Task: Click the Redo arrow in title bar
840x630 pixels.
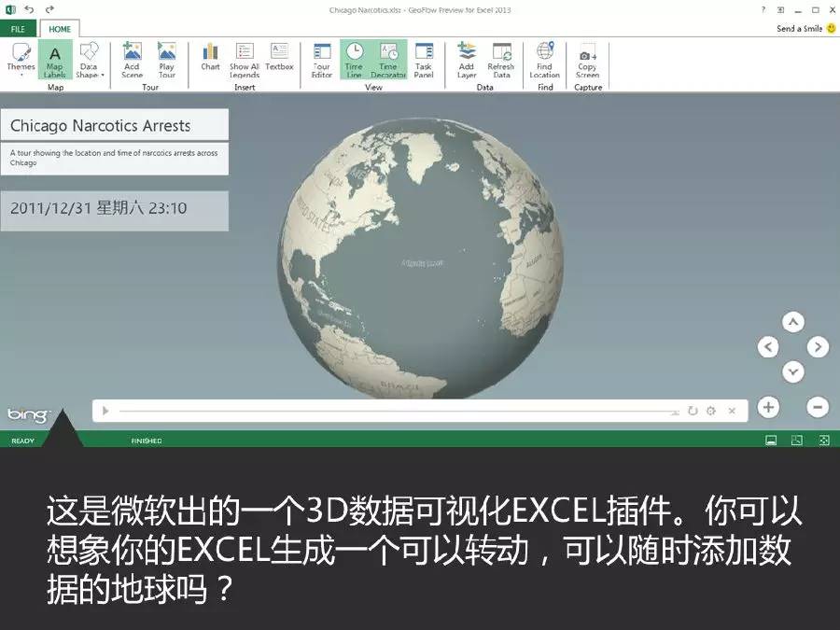Action: click(49, 9)
